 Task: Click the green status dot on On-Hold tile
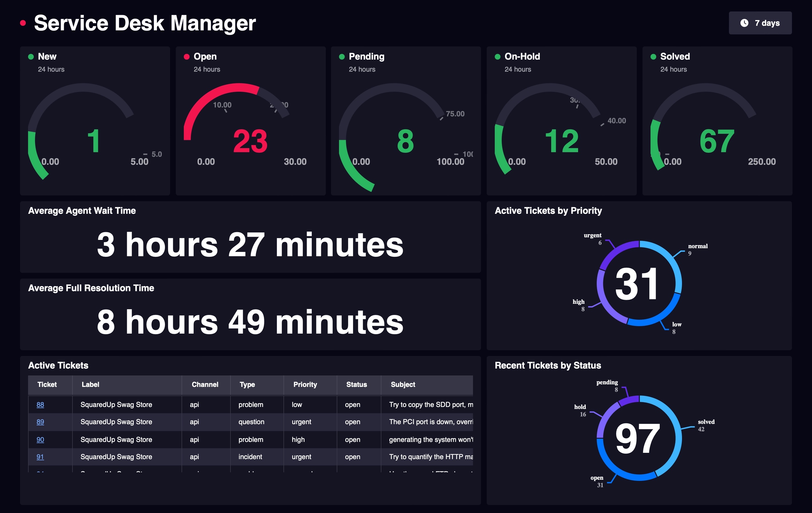click(x=497, y=57)
